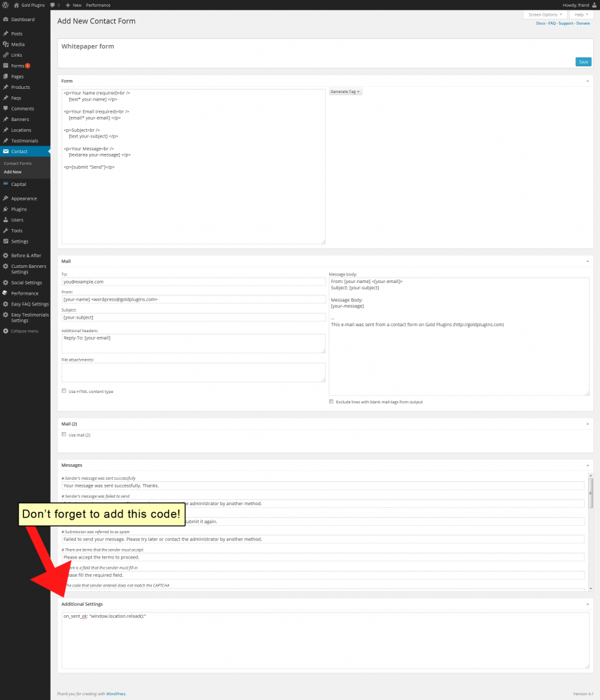
Task: Open the Comments sidebar icon
Action: point(7,109)
